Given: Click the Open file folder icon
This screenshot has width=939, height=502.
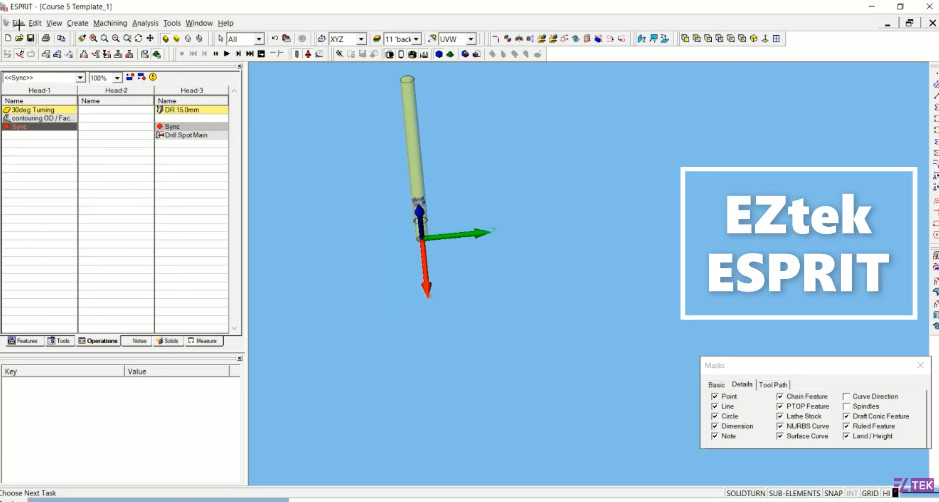Looking at the screenshot, I should tap(20, 39).
